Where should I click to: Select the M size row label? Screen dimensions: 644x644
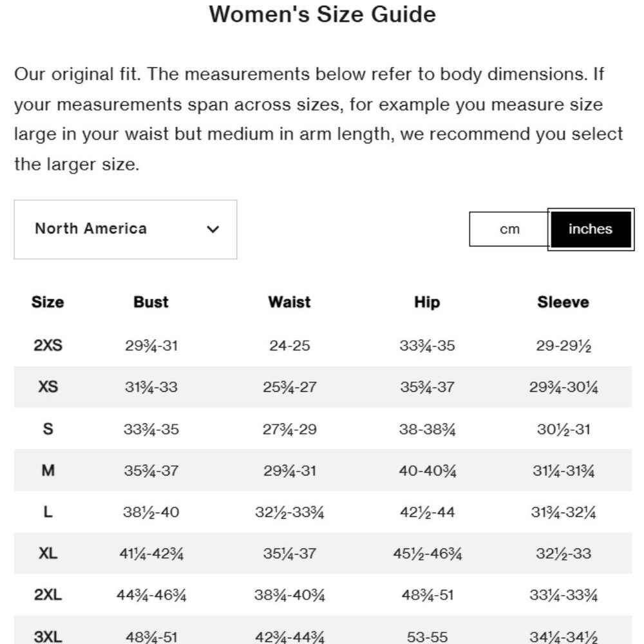pos(48,470)
